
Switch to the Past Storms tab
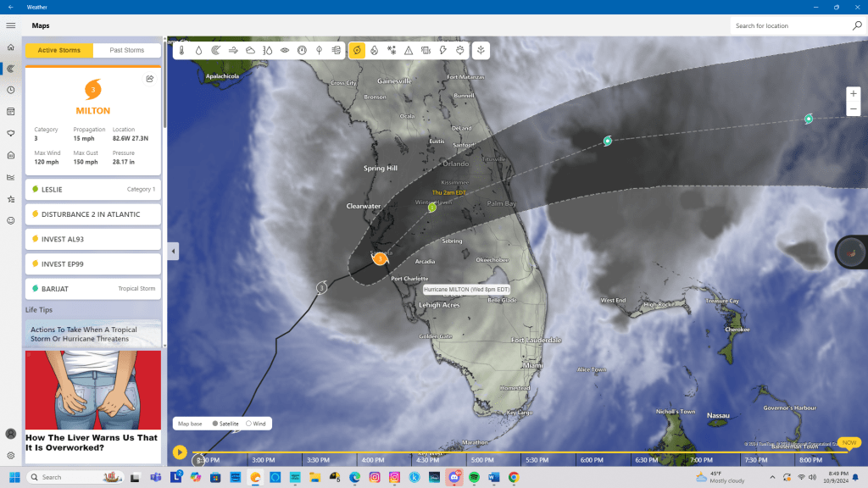[127, 51]
